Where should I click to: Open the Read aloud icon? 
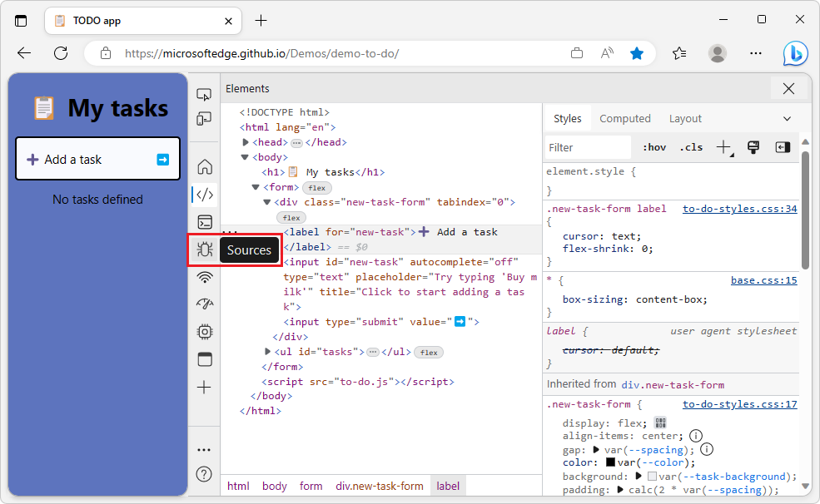(x=607, y=53)
